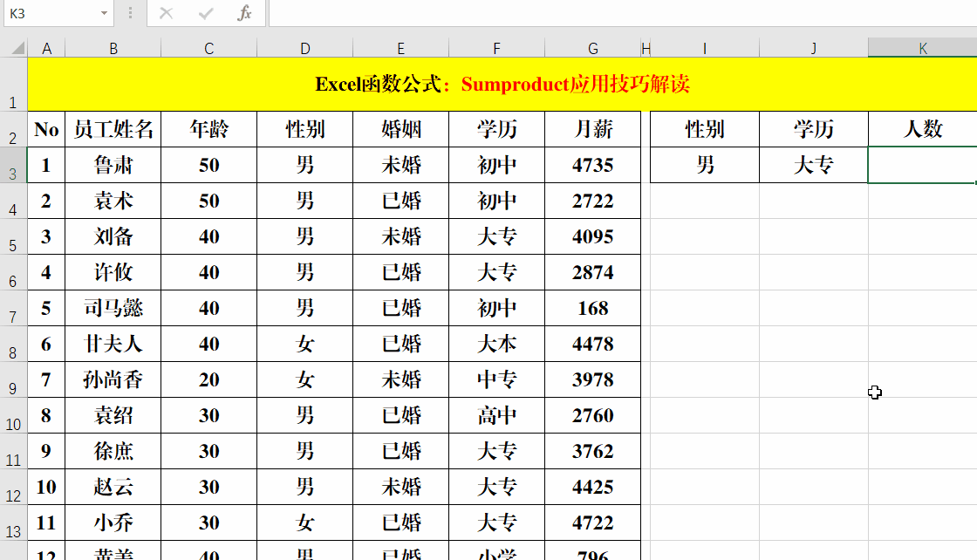The height and width of the screenshot is (560, 977).
Task: Click the name cell 鲁肃
Action: click(x=113, y=165)
